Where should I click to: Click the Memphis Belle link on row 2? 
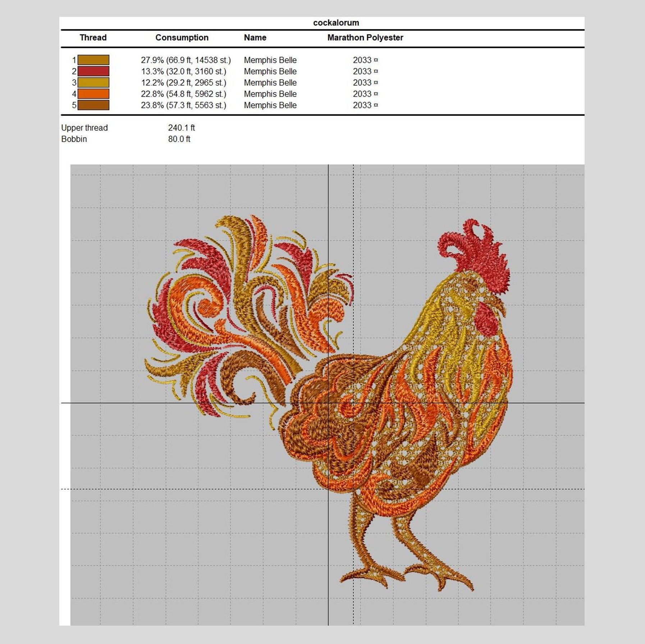click(x=270, y=71)
